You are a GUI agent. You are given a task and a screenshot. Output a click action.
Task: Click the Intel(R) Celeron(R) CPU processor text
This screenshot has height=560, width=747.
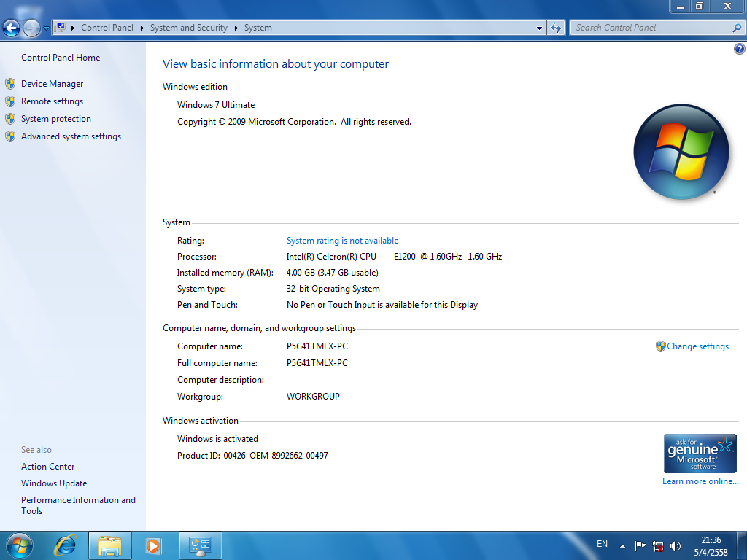(x=394, y=257)
